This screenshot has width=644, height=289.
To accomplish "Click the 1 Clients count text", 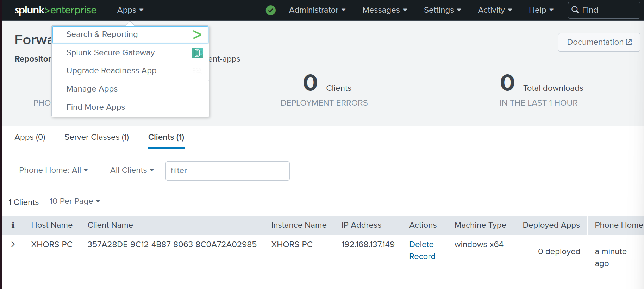I will [x=24, y=202].
